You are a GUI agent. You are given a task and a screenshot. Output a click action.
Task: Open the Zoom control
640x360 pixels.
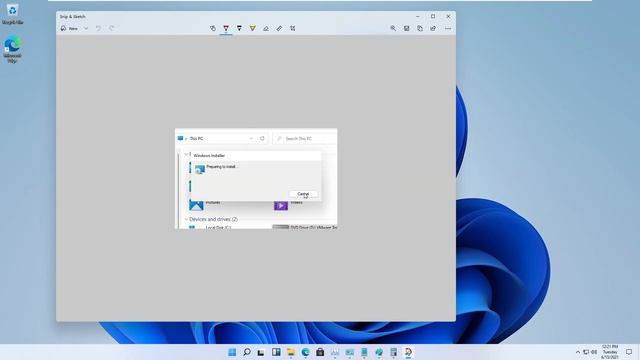(x=393, y=28)
